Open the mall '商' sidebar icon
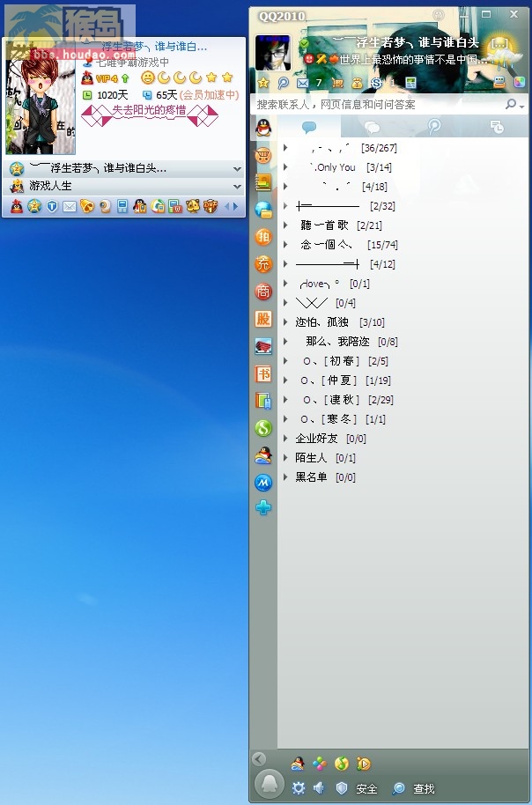 coord(263,292)
